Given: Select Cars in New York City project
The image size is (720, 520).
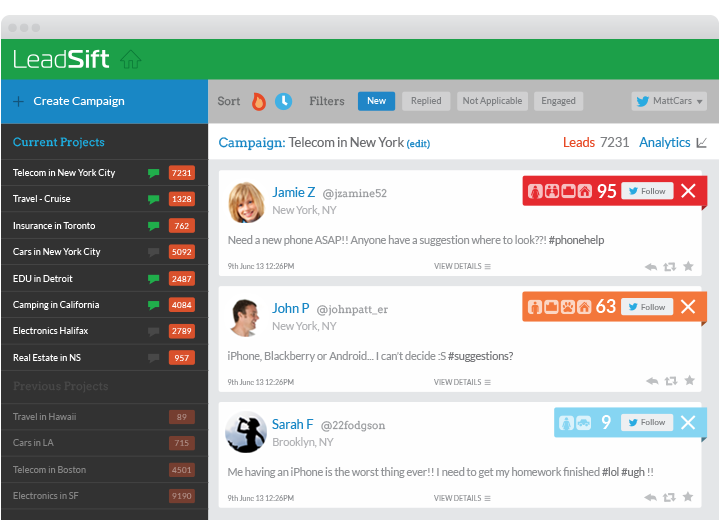Looking at the screenshot, I should coord(105,252).
